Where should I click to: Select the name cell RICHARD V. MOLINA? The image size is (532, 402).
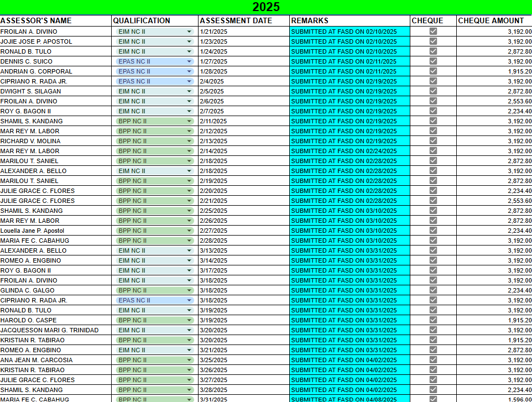pyautogui.click(x=56, y=141)
